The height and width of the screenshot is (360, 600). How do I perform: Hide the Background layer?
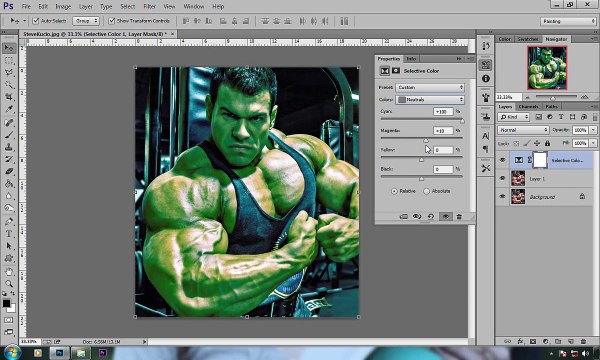(502, 196)
